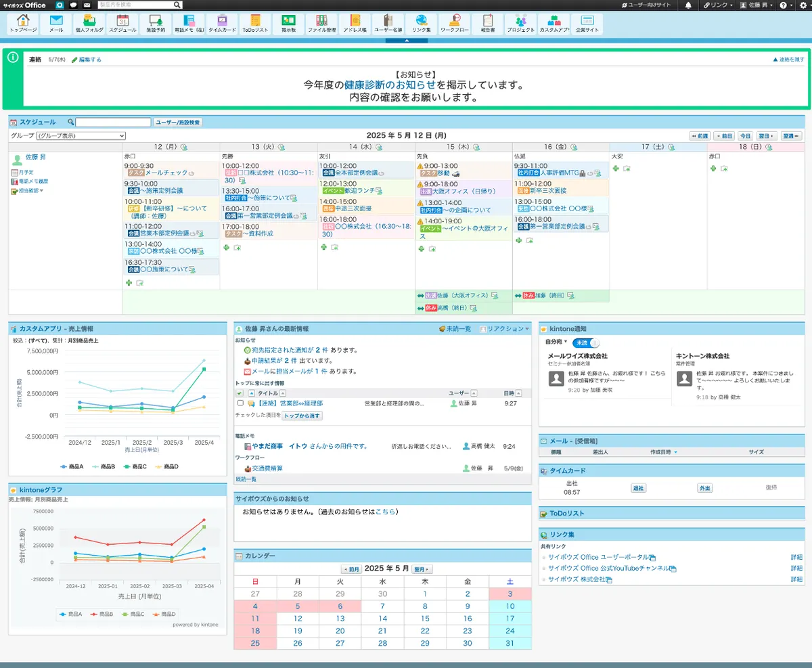
Task: Open 個人フォルダ icon in the app bar
Action: 89,24
